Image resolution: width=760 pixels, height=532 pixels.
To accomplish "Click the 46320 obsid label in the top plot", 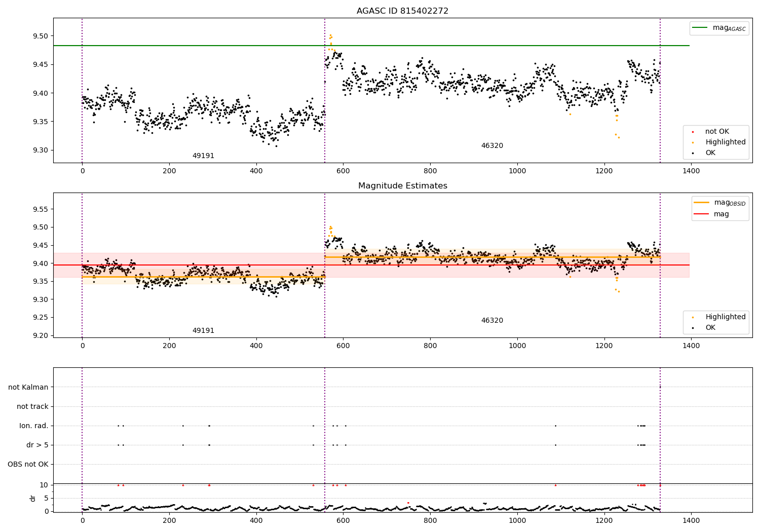I will [x=492, y=145].
